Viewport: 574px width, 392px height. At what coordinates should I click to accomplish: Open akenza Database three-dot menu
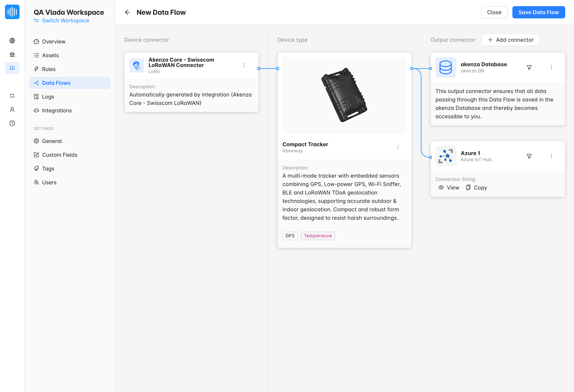pos(551,67)
